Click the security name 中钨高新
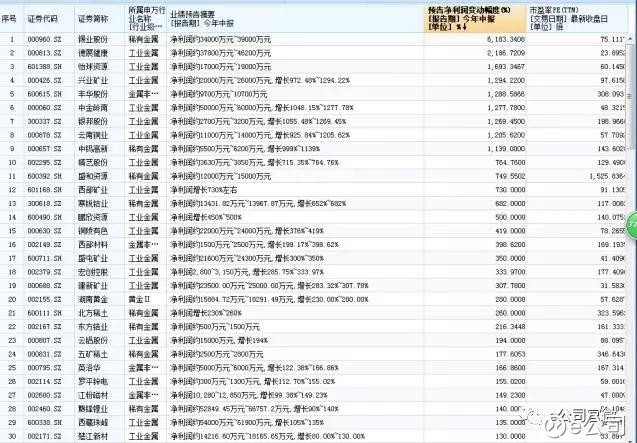This screenshot has height=443, width=637. (x=93, y=149)
